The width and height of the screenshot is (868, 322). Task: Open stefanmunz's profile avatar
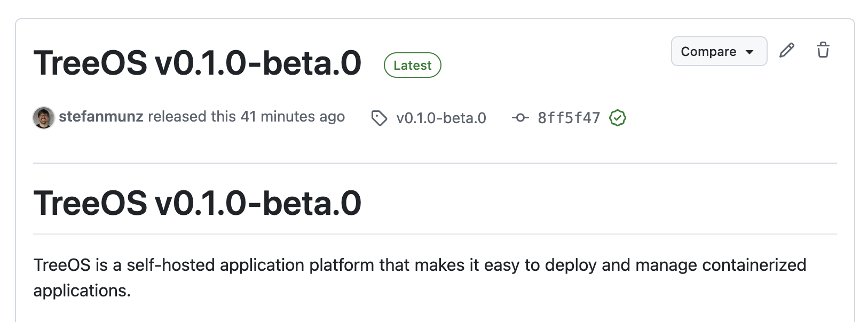(x=43, y=117)
